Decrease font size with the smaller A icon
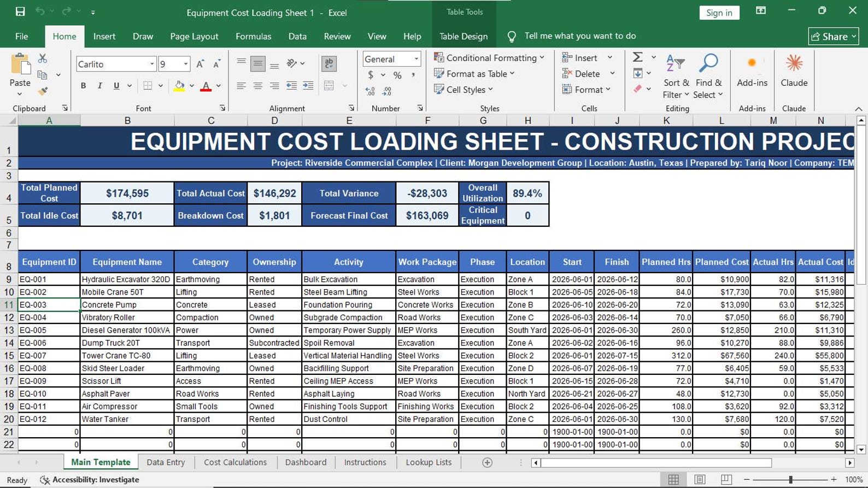 (x=216, y=64)
